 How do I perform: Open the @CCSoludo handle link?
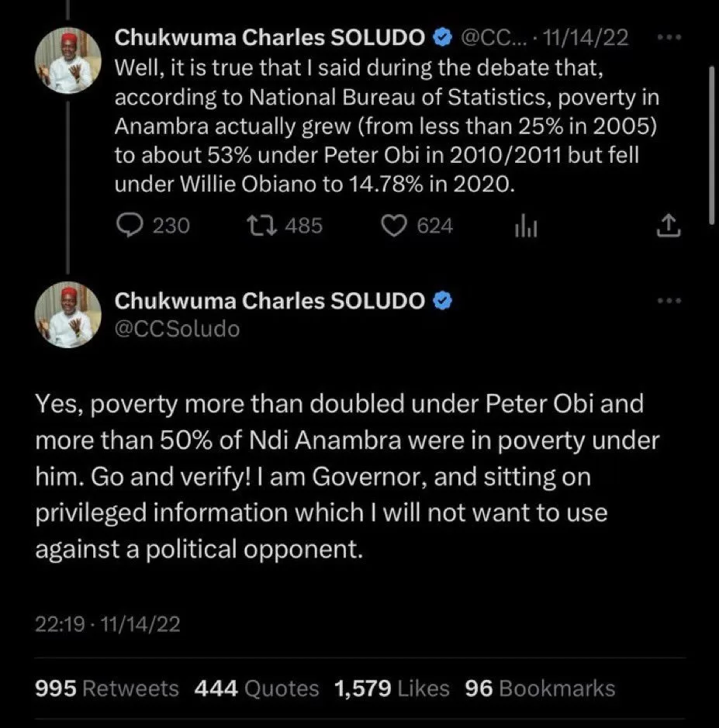pos(177,329)
